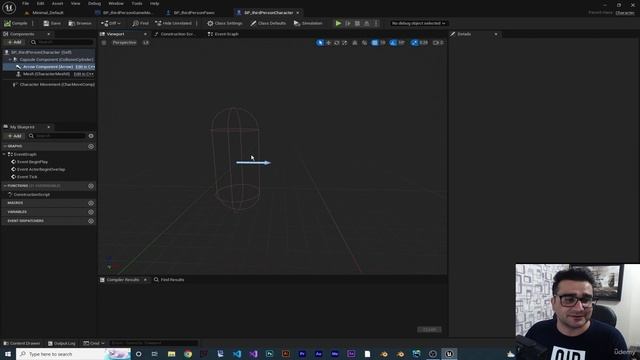Open the Tools menu
This screenshot has height=360, width=640.
137,3
